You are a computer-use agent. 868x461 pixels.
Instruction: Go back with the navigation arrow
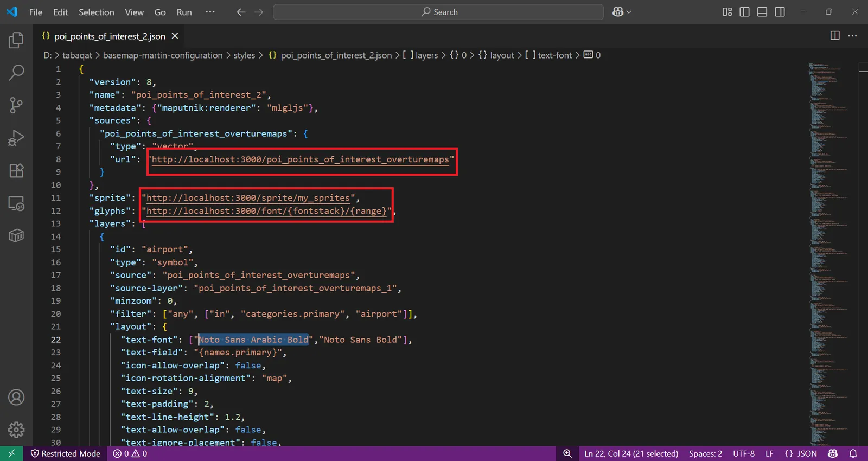[x=241, y=12]
